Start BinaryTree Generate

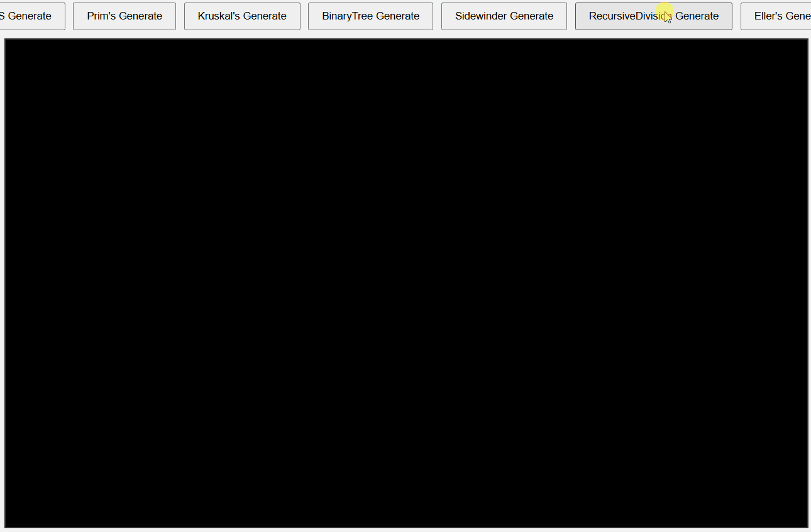(370, 16)
